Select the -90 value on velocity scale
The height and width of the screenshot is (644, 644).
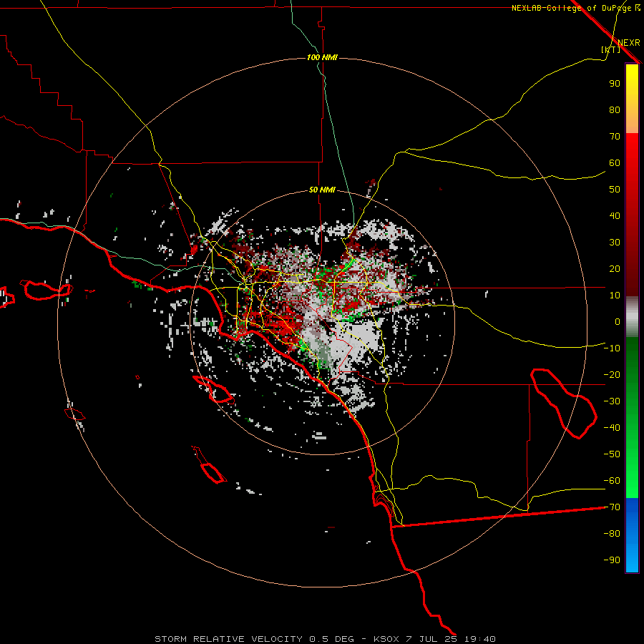tap(612, 560)
